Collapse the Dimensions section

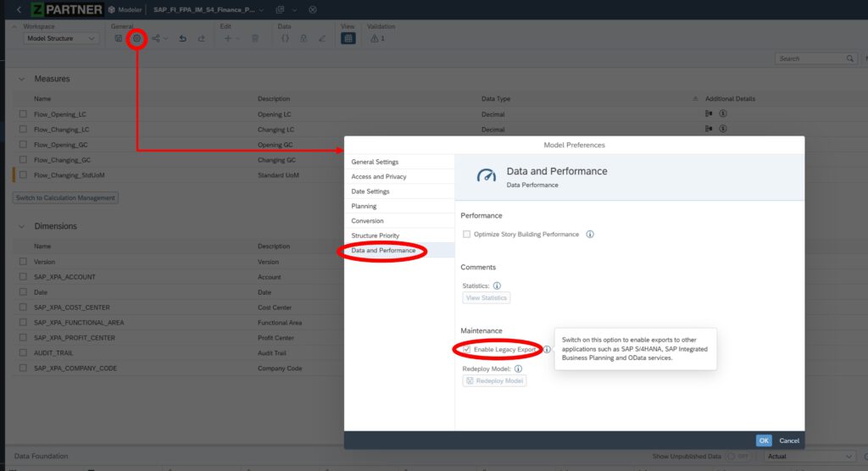tap(21, 226)
